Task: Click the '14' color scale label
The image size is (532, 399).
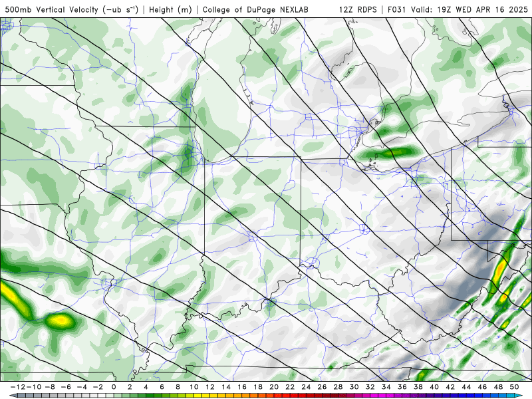Action: click(x=226, y=387)
